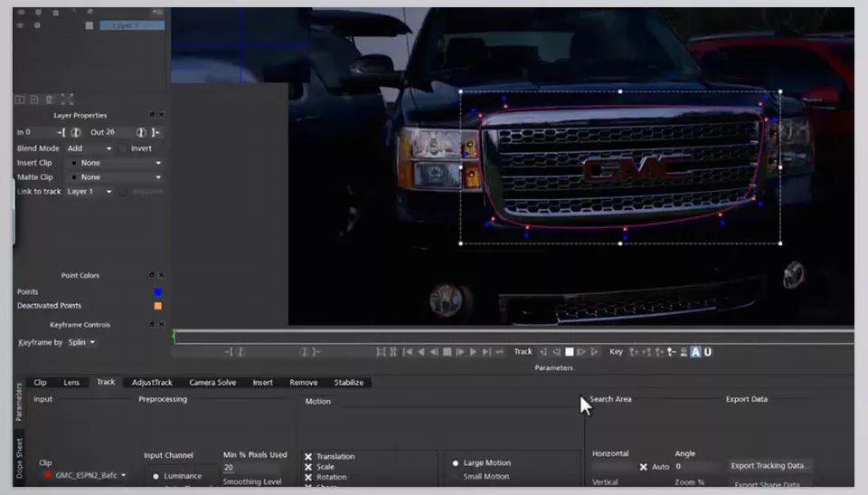Play the clip forwards
The width and height of the screenshot is (868, 495).
tap(473, 352)
